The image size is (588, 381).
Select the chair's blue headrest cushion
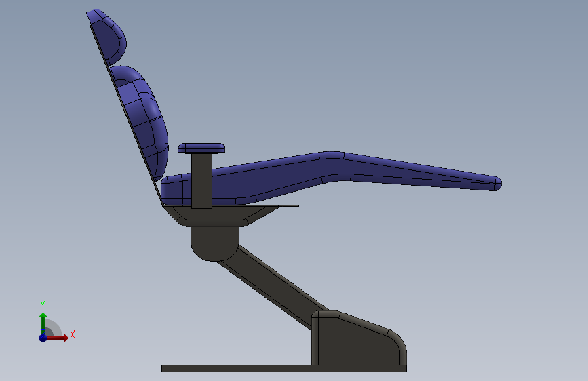(109, 37)
